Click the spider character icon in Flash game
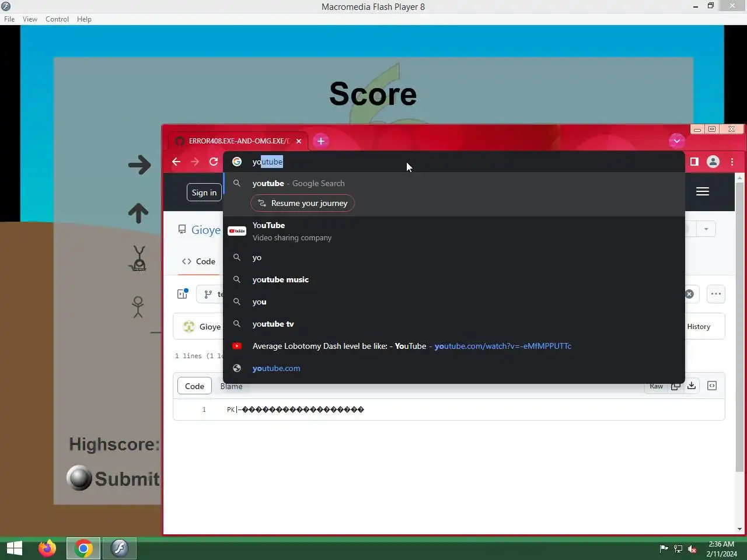The height and width of the screenshot is (560, 747). coord(139,258)
